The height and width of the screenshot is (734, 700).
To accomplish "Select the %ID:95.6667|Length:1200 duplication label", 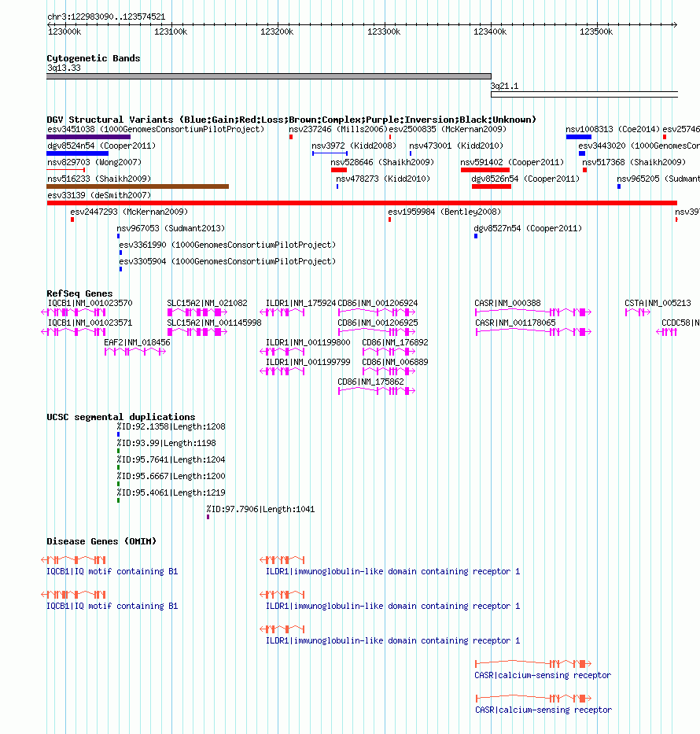I will tap(171, 476).
